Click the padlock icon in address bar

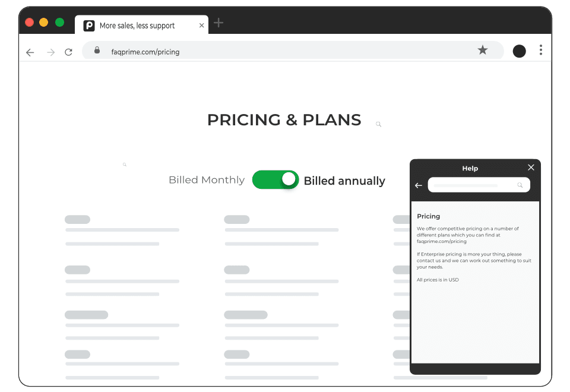point(97,50)
